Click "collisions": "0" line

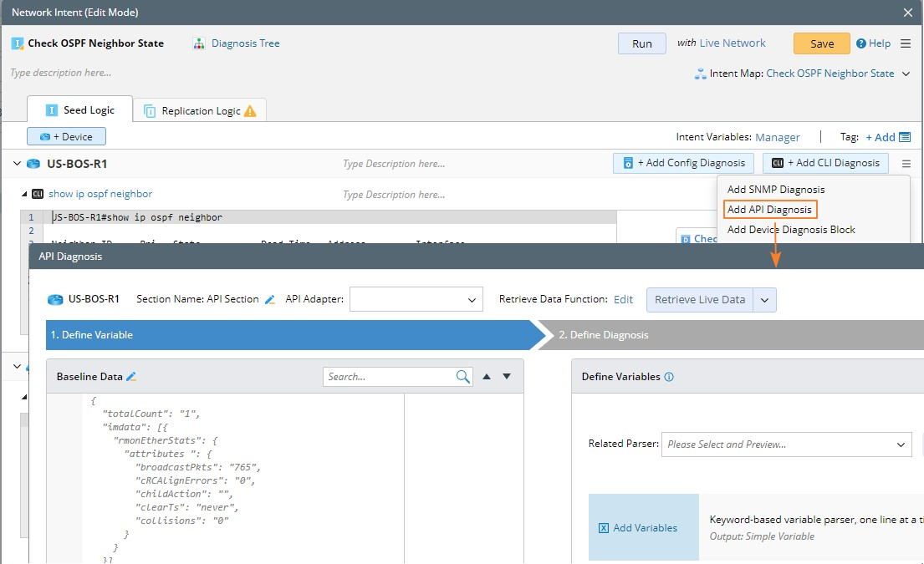[181, 521]
